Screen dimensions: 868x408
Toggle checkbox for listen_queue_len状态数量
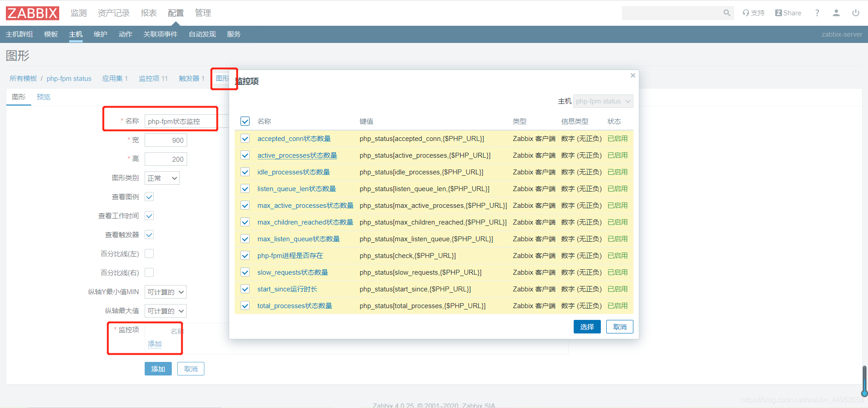[245, 189]
